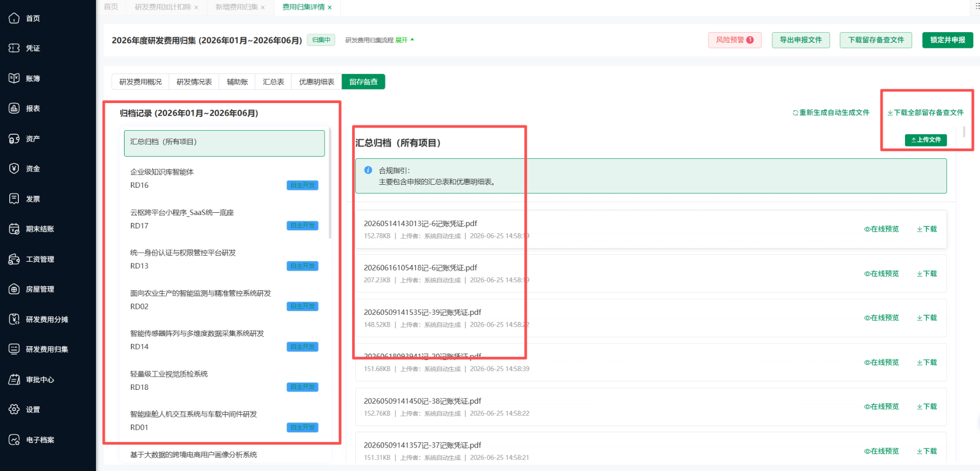The width and height of the screenshot is (980, 471).
Task: Click the info icon beside 合规指引
Action: pos(368,170)
